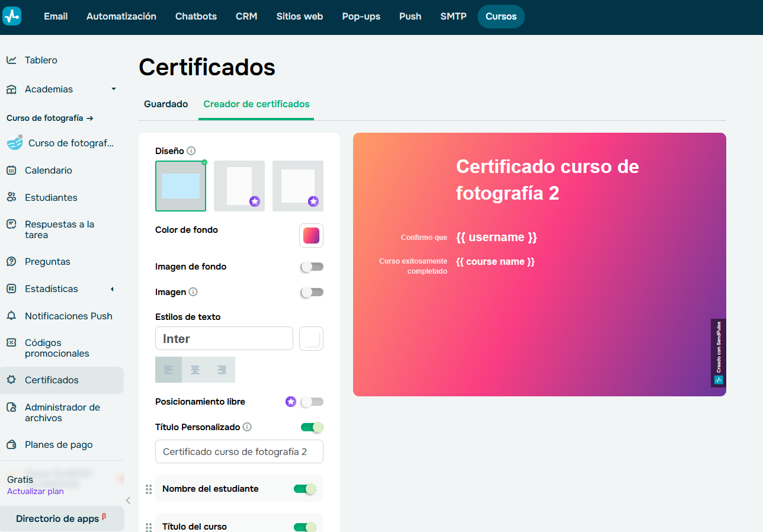
Task: Expand the Estadísticas submenu arrow
Action: [113, 289]
